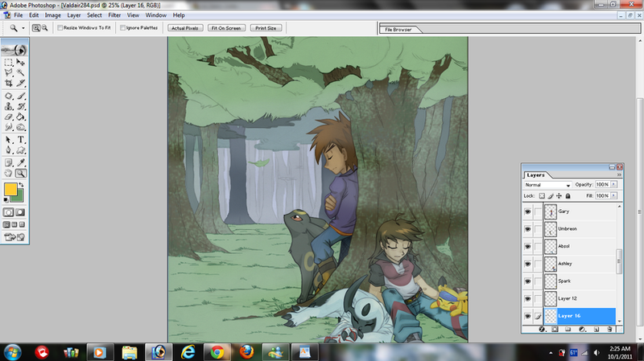This screenshot has width=644, height=361.
Task: Select the Magic Wand tool
Action: click(x=21, y=72)
